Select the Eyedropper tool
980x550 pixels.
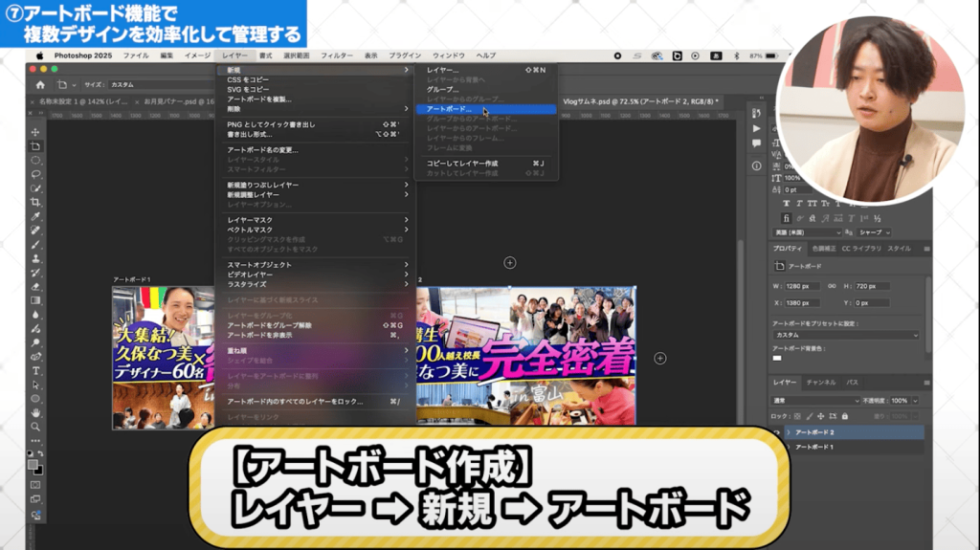(35, 216)
